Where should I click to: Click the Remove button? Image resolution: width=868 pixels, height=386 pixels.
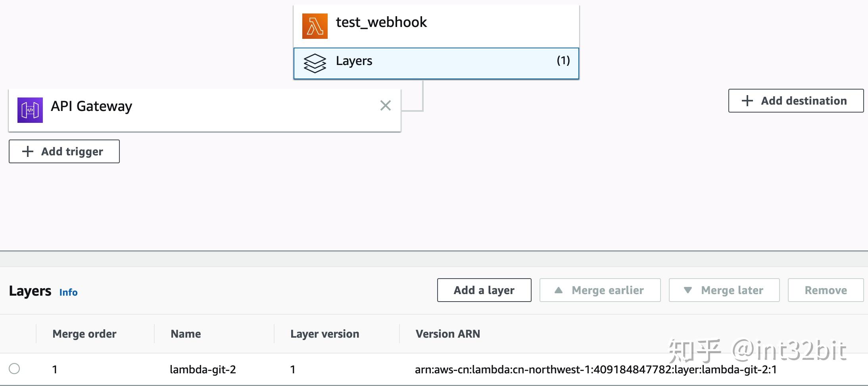pyautogui.click(x=826, y=290)
